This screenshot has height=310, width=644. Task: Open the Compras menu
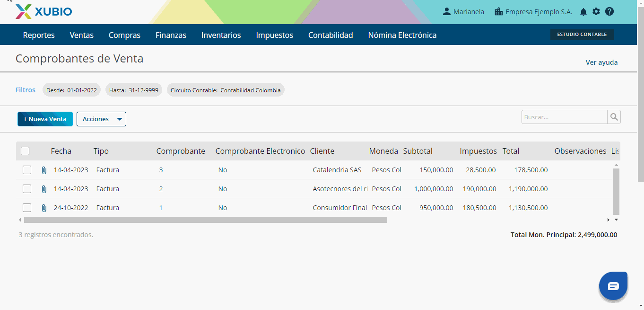point(124,35)
